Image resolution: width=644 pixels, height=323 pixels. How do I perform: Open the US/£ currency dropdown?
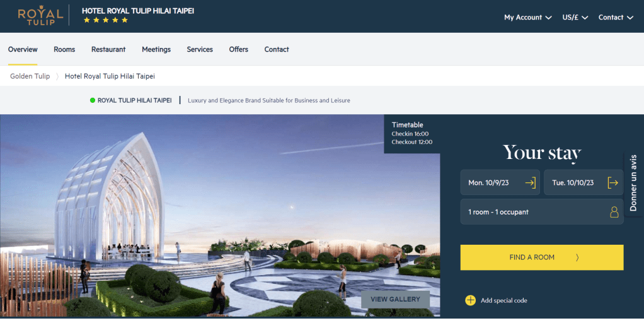(575, 17)
